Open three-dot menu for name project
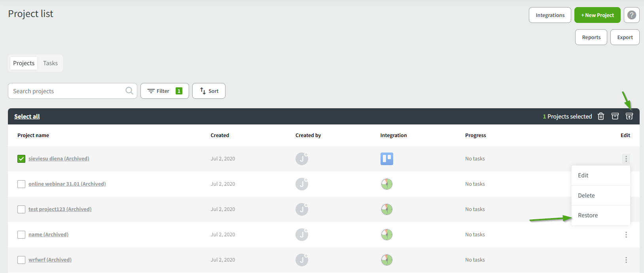The height and width of the screenshot is (273, 644). pyautogui.click(x=626, y=235)
